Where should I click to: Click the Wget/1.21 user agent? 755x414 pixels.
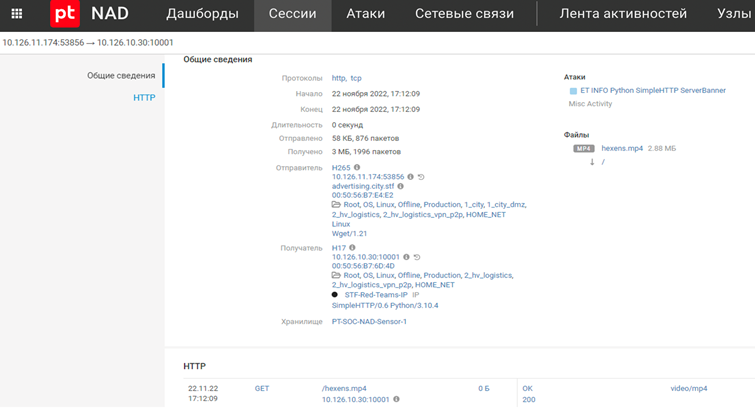point(349,233)
